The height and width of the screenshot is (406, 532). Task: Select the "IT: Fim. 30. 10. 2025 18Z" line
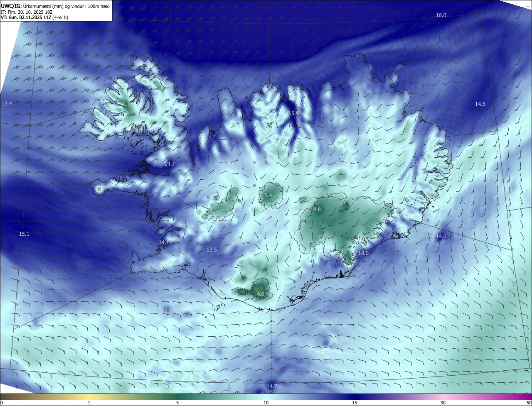27,12
